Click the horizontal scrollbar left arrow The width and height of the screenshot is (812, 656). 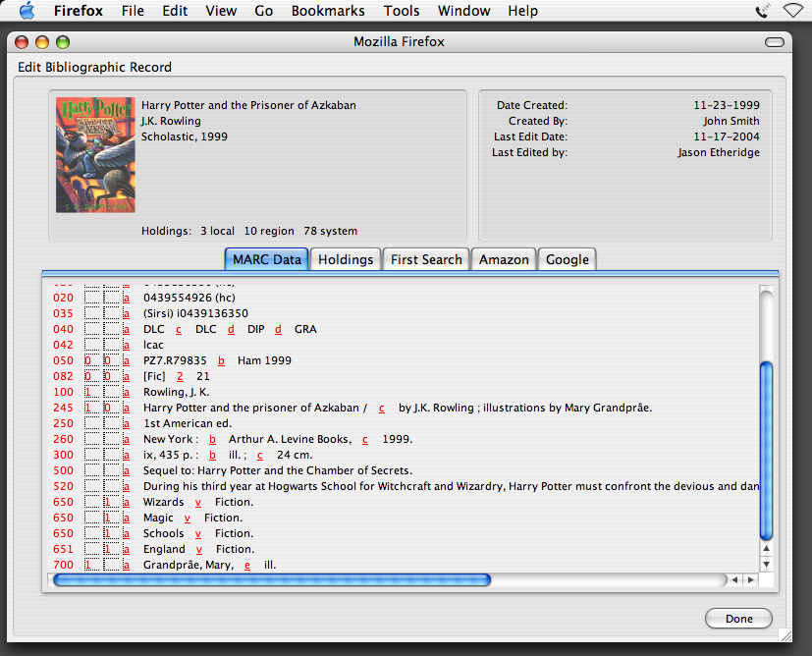pyautogui.click(x=734, y=579)
